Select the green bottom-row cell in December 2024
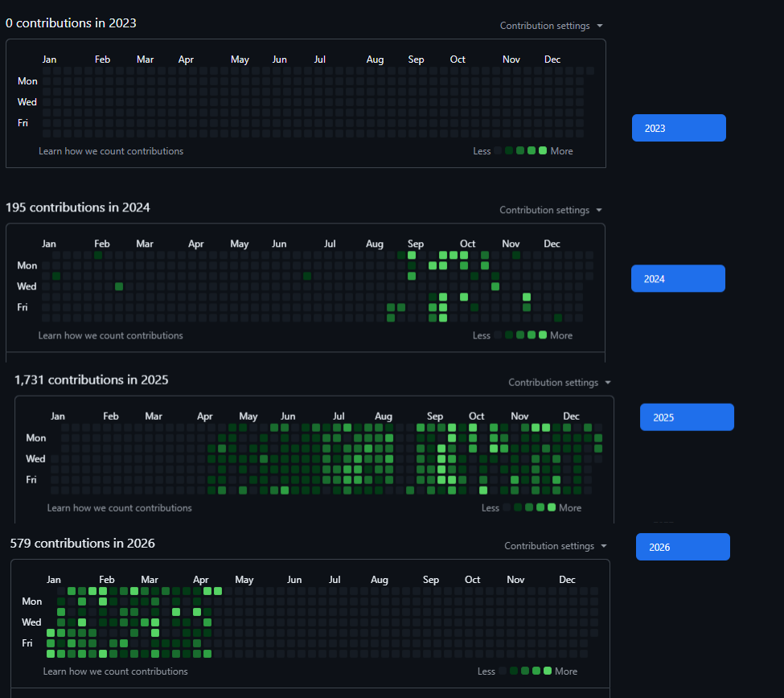784x698 pixels. click(558, 318)
